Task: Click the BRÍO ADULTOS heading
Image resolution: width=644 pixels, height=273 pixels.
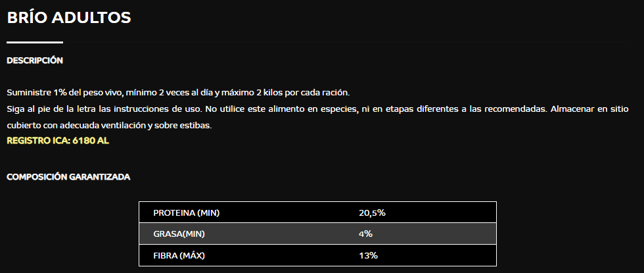Action: [69, 18]
